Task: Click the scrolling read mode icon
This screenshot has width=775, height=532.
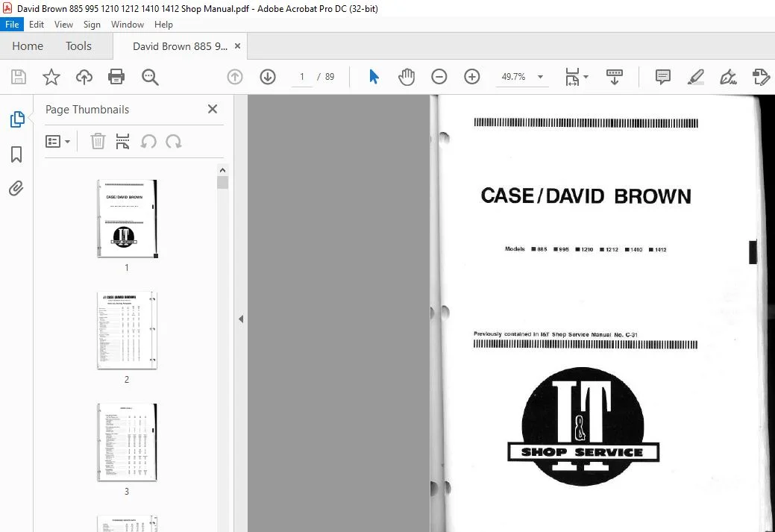Action: point(615,77)
